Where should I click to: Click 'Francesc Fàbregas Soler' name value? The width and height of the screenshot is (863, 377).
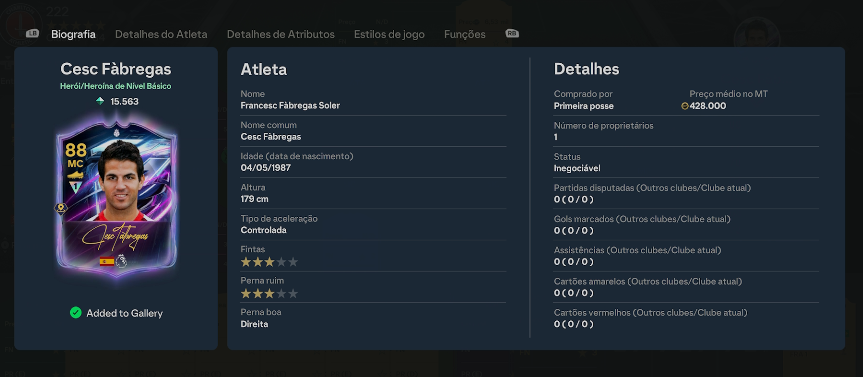coord(290,106)
